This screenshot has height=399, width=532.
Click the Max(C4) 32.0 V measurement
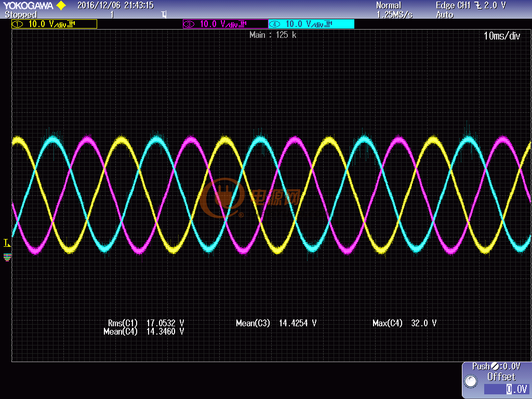404,323
